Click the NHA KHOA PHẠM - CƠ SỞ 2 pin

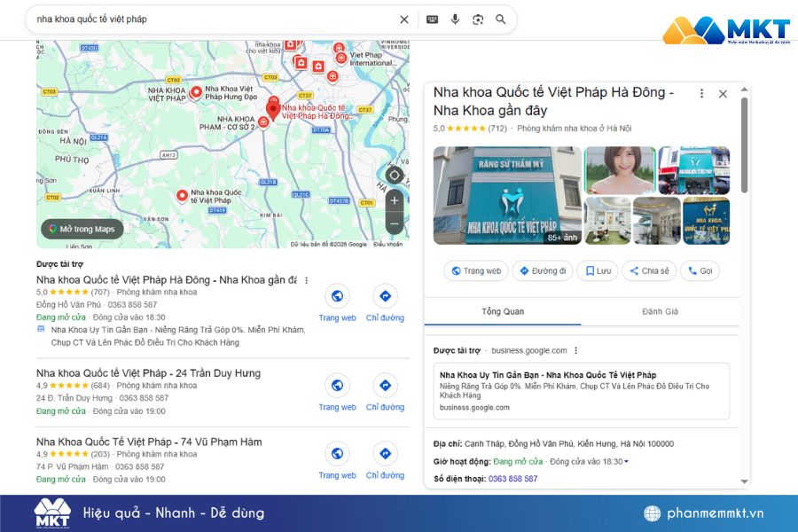263,122
